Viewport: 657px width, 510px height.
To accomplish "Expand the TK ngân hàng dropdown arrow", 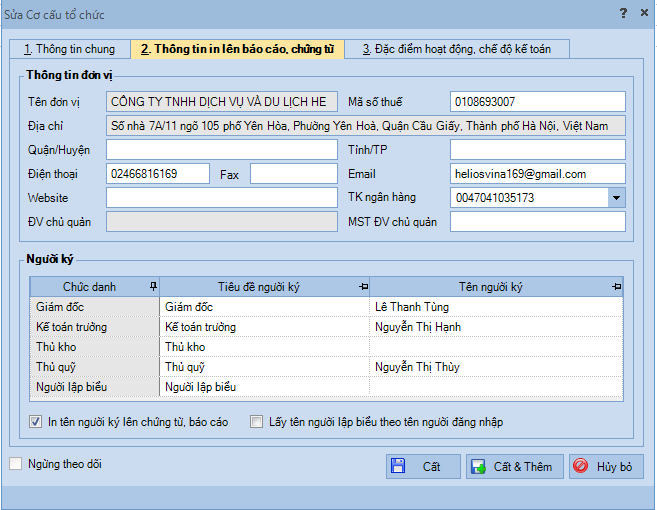I will [616, 198].
